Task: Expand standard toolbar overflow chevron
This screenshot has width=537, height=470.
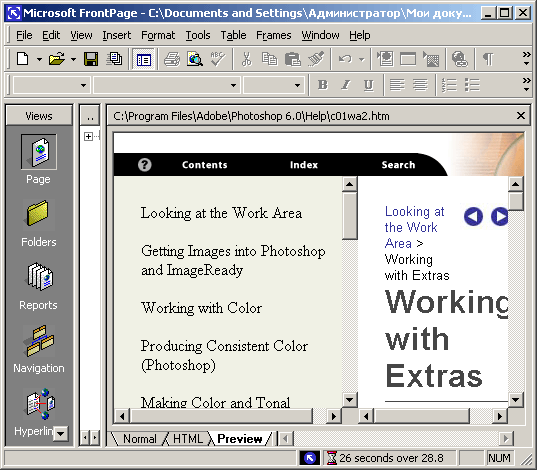Action: [x=527, y=59]
